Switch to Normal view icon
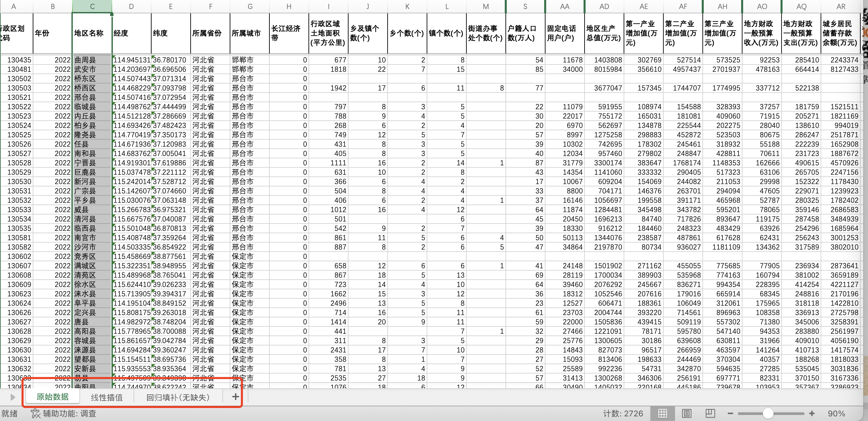The height and width of the screenshot is (421, 868). coord(662,413)
